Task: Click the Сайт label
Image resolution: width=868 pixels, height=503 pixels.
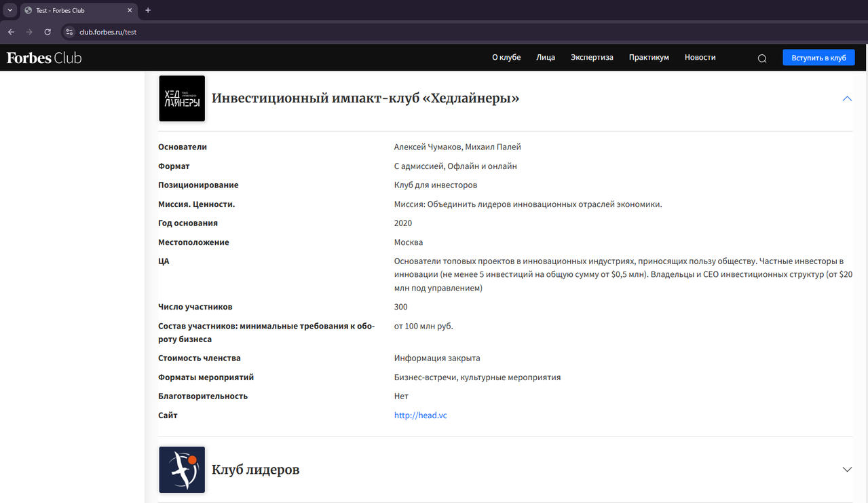Action: point(168,415)
